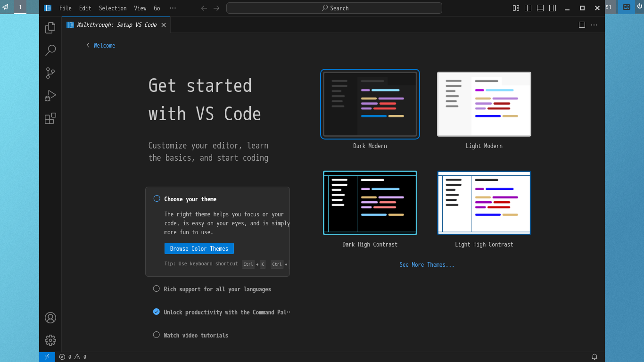This screenshot has width=644, height=362.
Task: Select the Walkthrough: Setup VS Code tab
Action: (x=116, y=25)
